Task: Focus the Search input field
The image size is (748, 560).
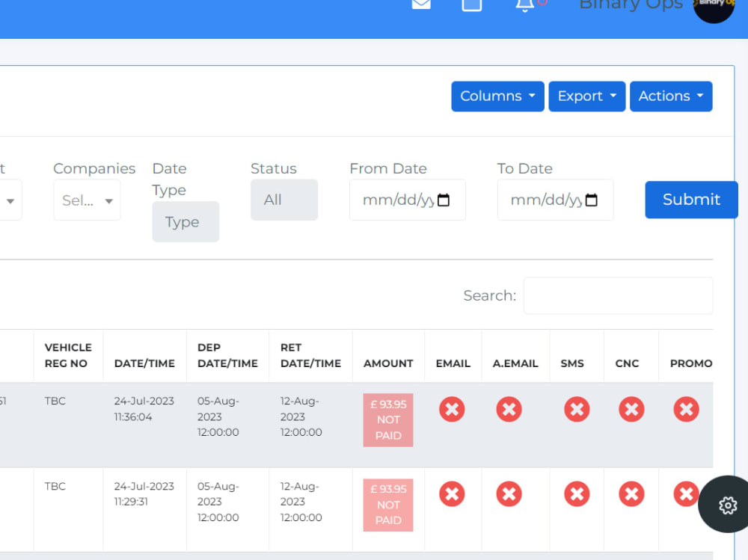Action: pos(619,296)
